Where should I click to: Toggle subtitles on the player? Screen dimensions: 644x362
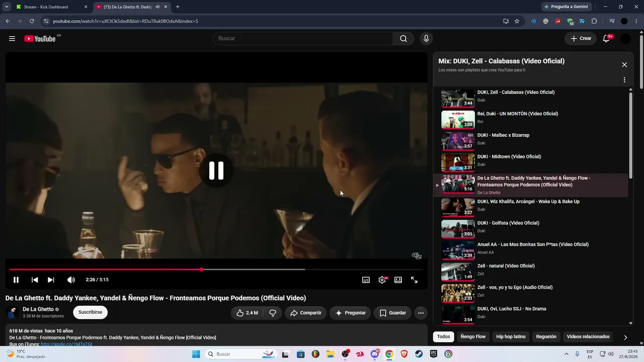click(366, 280)
